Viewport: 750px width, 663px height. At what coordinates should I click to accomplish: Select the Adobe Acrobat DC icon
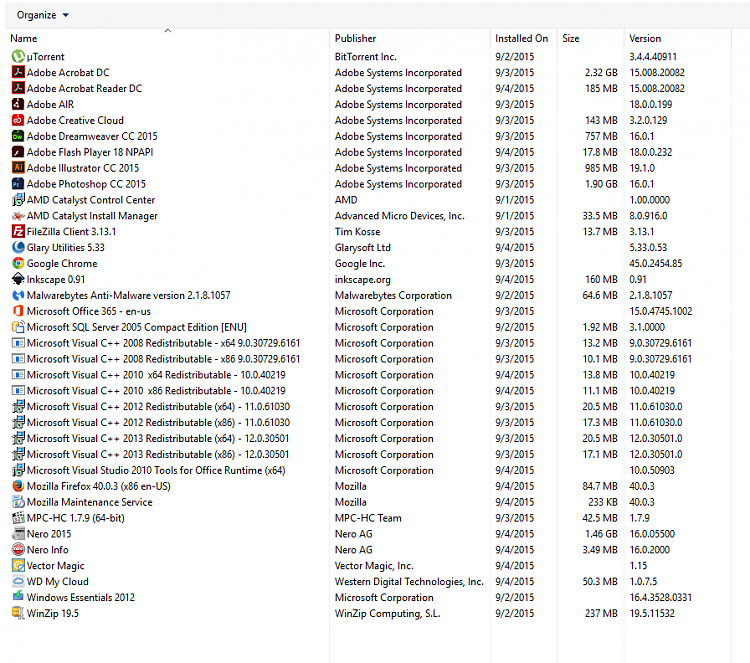[18, 72]
